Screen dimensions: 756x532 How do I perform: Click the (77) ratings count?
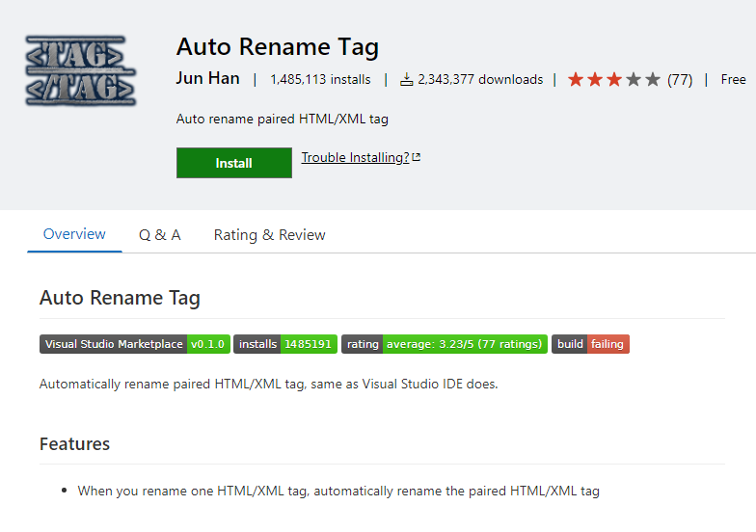click(680, 79)
